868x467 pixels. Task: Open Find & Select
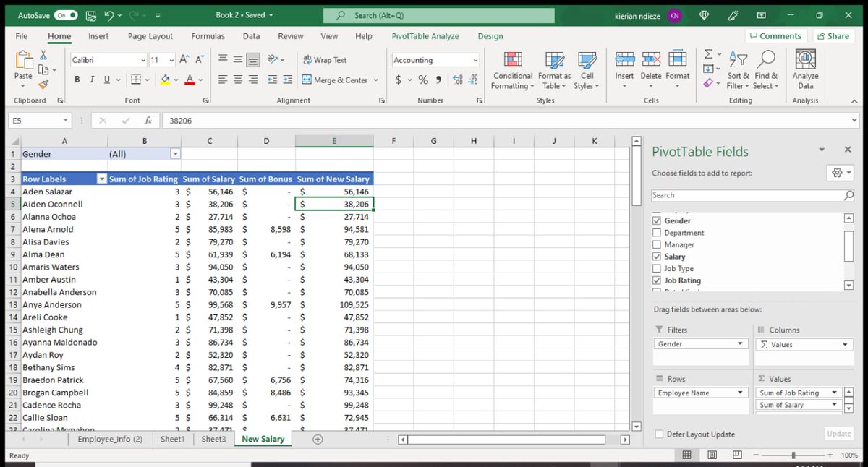point(765,70)
